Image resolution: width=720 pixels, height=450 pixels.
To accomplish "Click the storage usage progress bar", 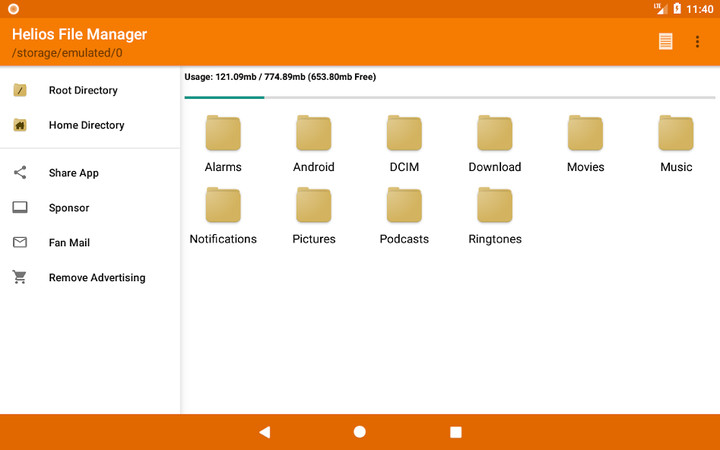I will (x=449, y=97).
